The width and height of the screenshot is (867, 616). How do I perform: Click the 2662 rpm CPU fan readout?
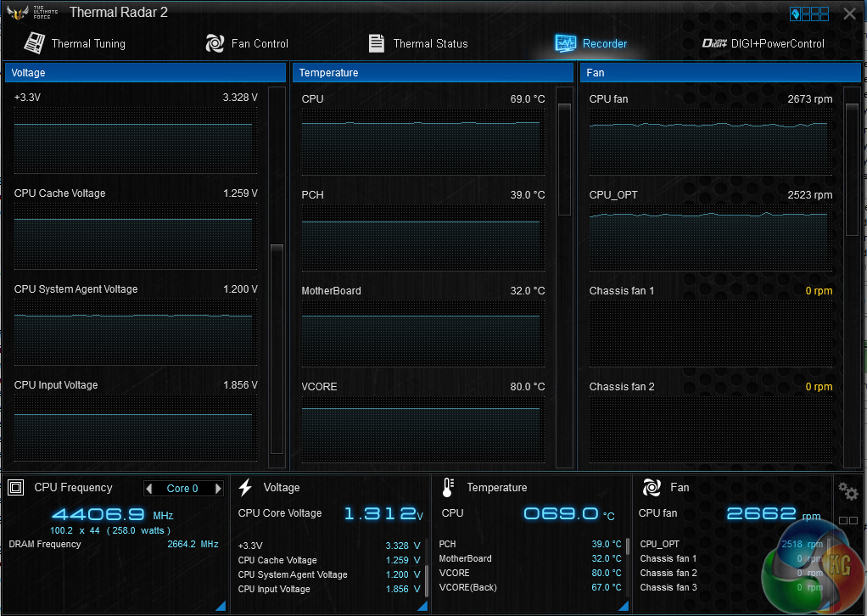pyautogui.click(x=774, y=514)
